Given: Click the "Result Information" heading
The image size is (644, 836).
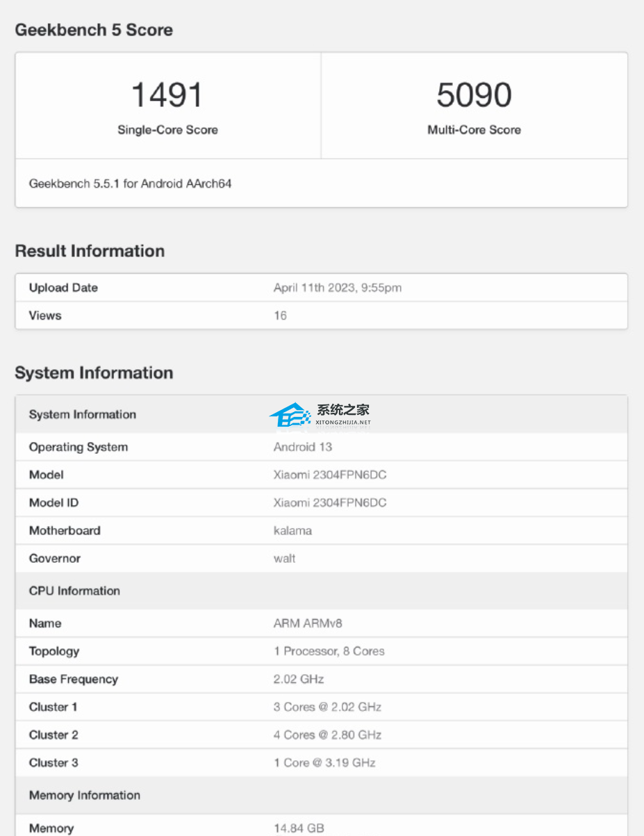Looking at the screenshot, I should 90,251.
